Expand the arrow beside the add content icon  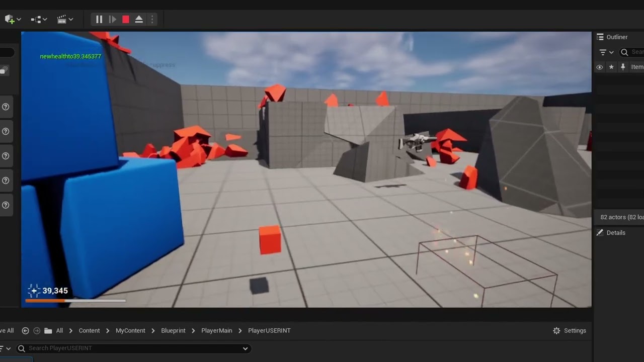pyautogui.click(x=19, y=19)
